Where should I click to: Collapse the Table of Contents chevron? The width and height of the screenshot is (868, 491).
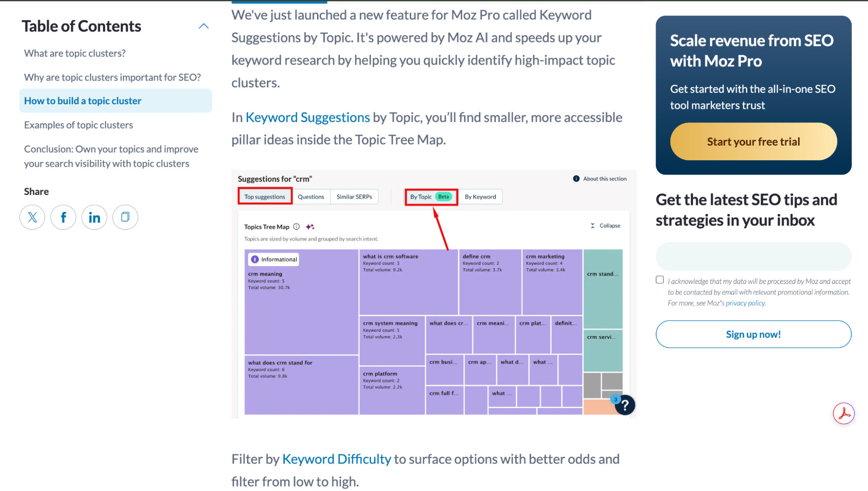[204, 26]
